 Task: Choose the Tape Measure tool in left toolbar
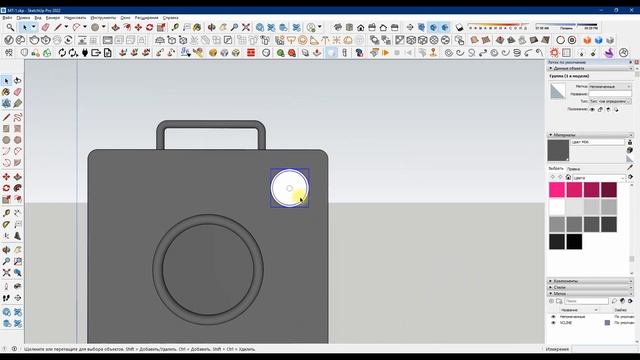tap(6, 213)
